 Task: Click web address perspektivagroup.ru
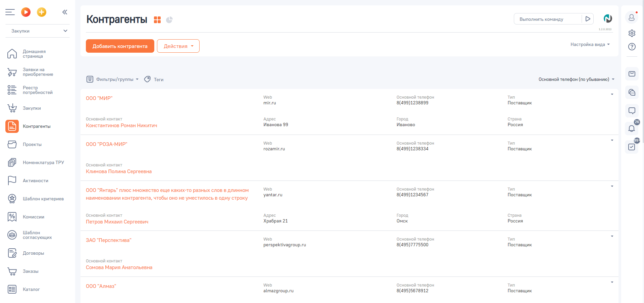[x=284, y=245]
